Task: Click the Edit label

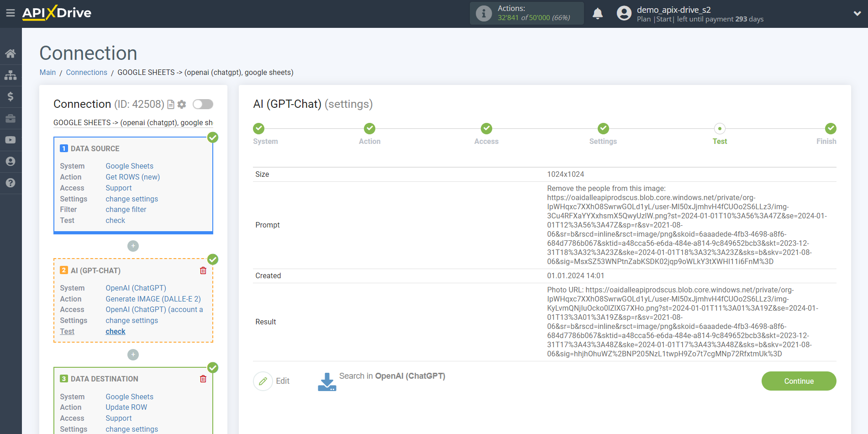Action: [283, 381]
